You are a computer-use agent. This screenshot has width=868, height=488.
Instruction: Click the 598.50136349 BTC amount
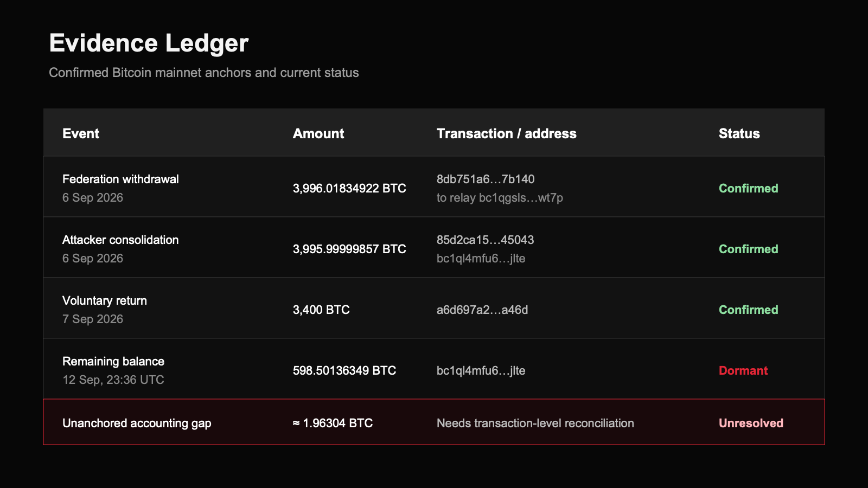pyautogui.click(x=344, y=370)
